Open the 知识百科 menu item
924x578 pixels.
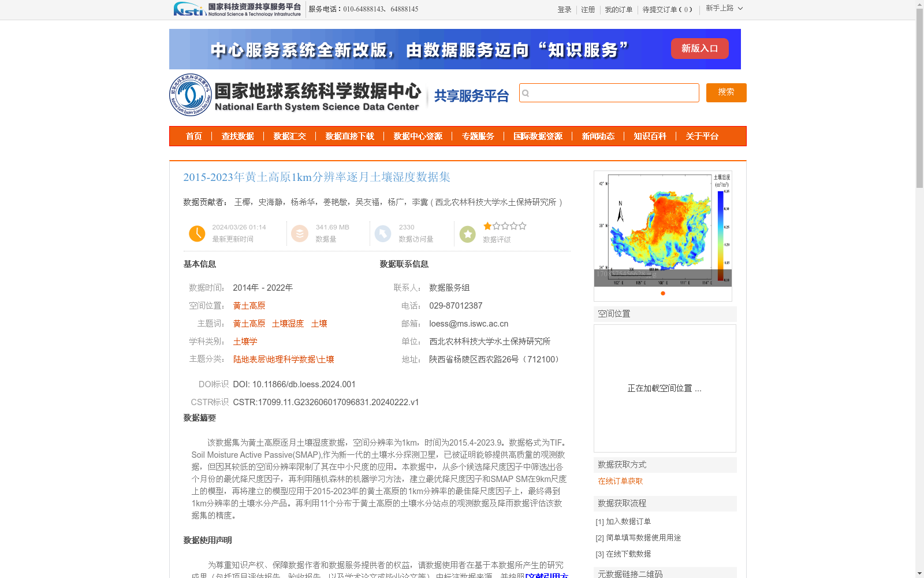(650, 136)
